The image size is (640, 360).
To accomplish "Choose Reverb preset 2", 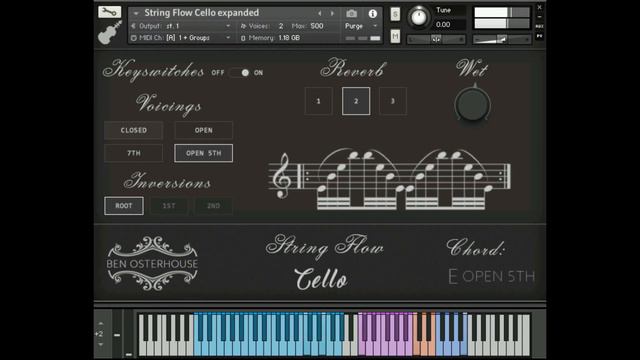I will pyautogui.click(x=356, y=101).
